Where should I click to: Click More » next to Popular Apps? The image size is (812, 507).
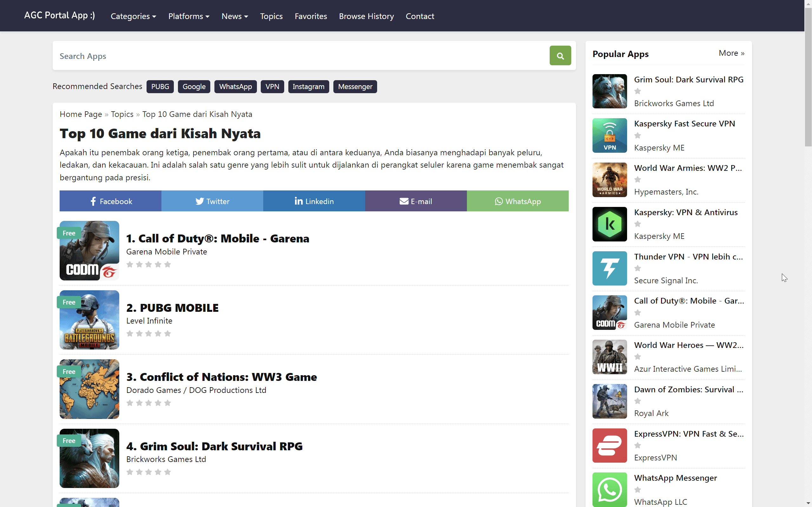tap(731, 53)
